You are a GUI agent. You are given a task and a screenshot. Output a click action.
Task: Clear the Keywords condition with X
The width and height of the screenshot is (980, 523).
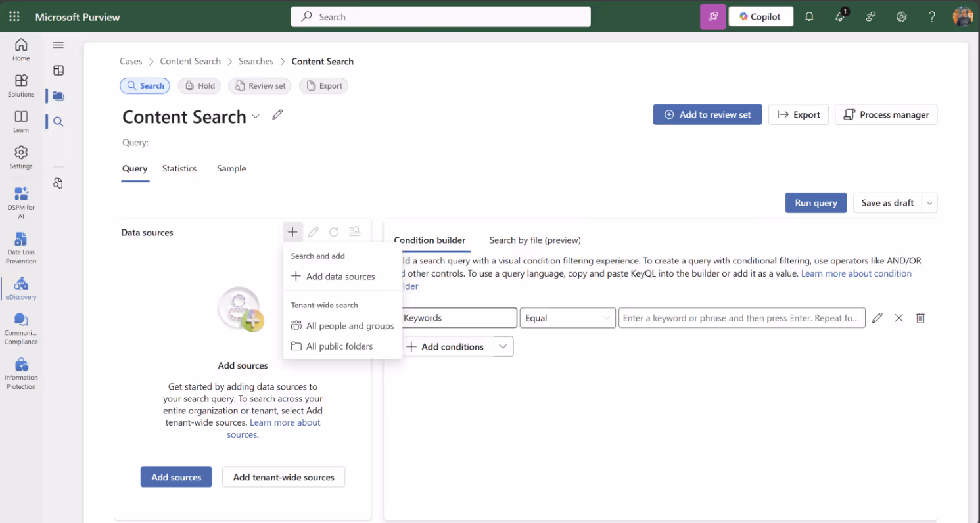tap(899, 318)
